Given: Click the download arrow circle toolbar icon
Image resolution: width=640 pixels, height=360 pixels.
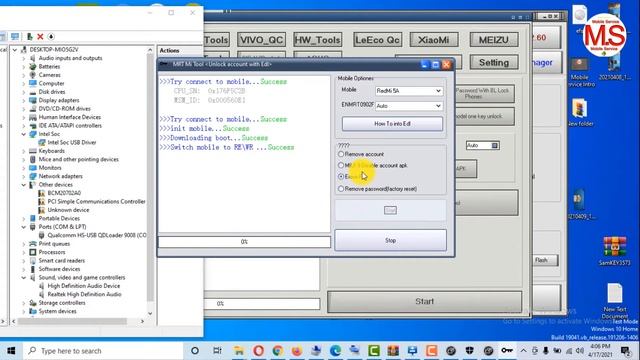Looking at the screenshot, I should [x=51, y=36].
